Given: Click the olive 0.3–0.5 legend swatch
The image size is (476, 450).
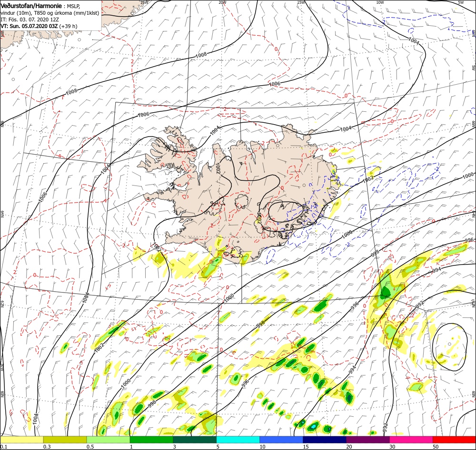Looking at the screenshot, I should pos(65,440).
